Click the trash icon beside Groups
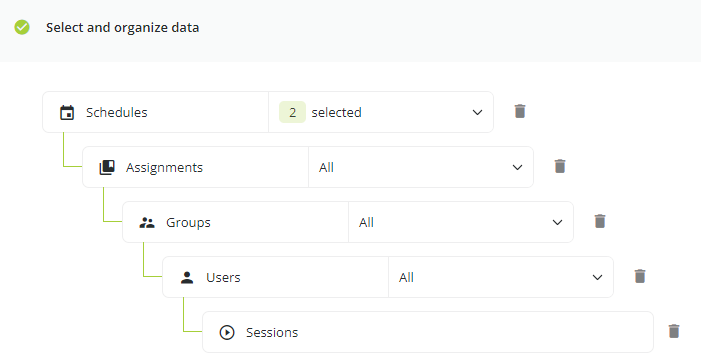701x362 pixels. (x=600, y=221)
